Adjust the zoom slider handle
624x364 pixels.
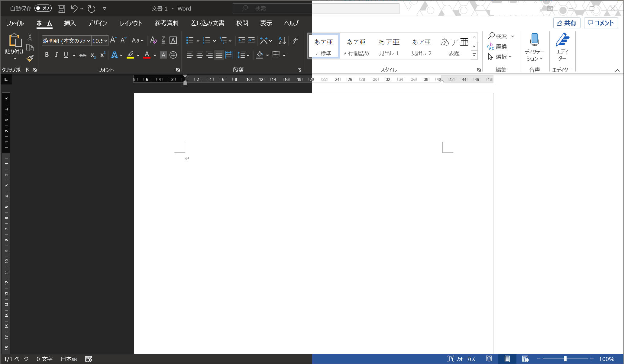565,359
